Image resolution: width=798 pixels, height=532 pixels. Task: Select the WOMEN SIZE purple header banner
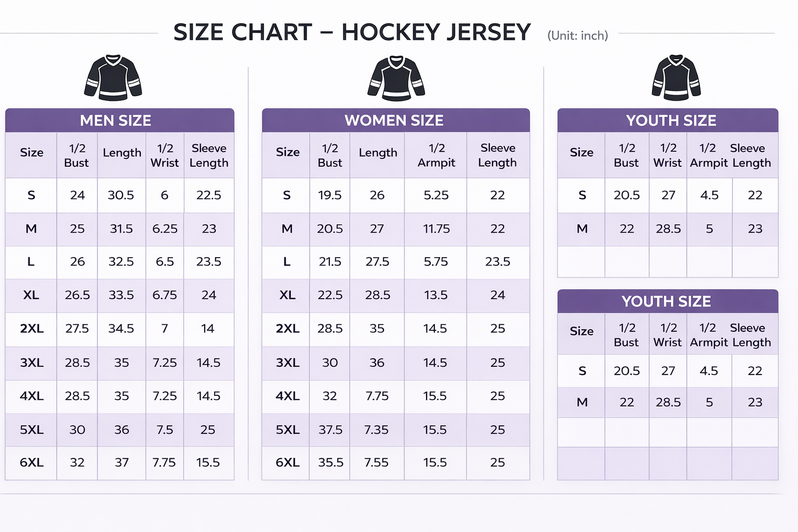tap(395, 121)
